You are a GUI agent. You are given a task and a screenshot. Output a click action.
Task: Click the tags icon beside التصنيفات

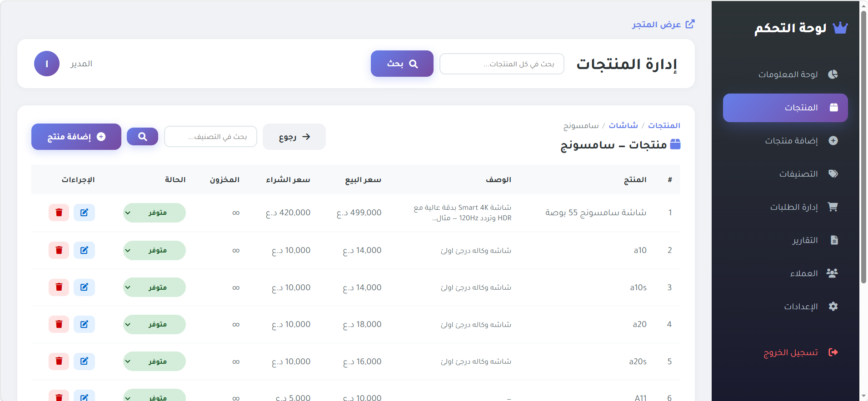[x=833, y=174]
